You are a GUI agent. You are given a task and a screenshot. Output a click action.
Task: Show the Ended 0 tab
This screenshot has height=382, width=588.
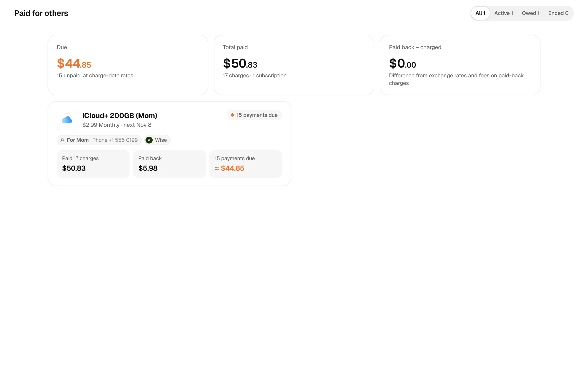tap(558, 13)
